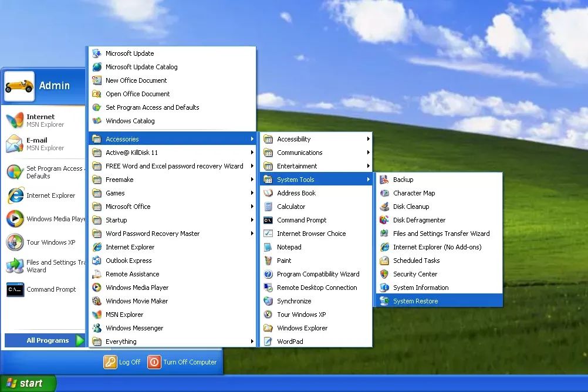The height and width of the screenshot is (392, 588).
Task: Click the start button on taskbar
Action: (28, 383)
